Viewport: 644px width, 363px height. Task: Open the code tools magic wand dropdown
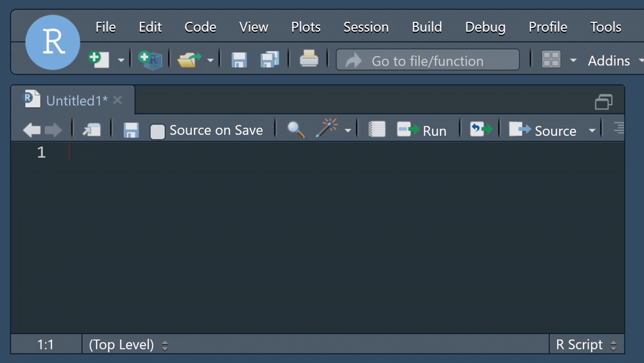(348, 130)
